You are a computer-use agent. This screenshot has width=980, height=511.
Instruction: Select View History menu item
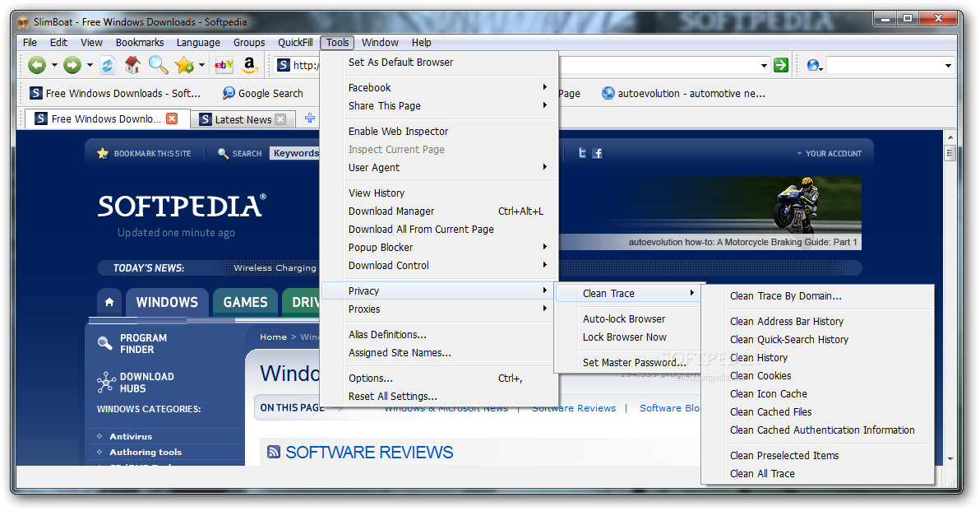click(439, 193)
